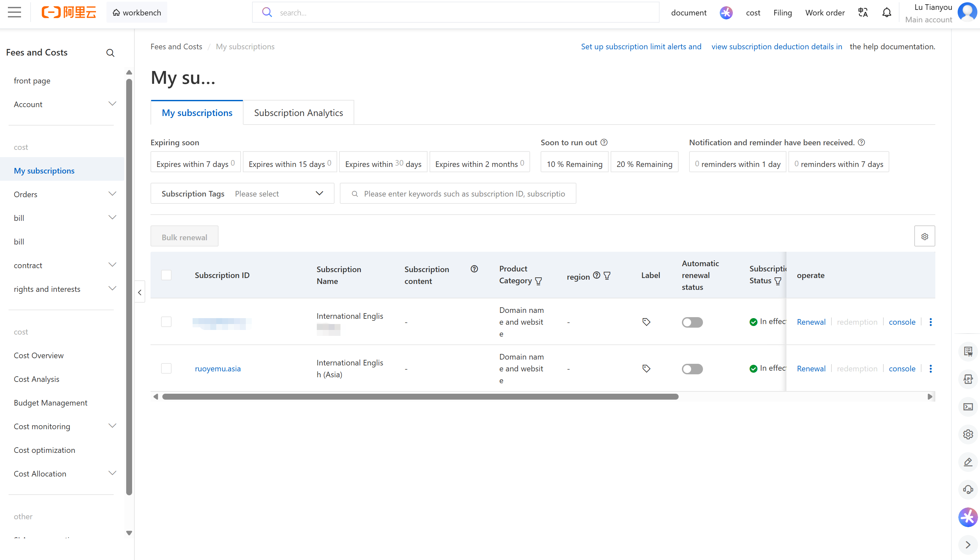Viewport: 980px width, 560px height.
Task: Click the user avatar icon
Action: pos(967,12)
